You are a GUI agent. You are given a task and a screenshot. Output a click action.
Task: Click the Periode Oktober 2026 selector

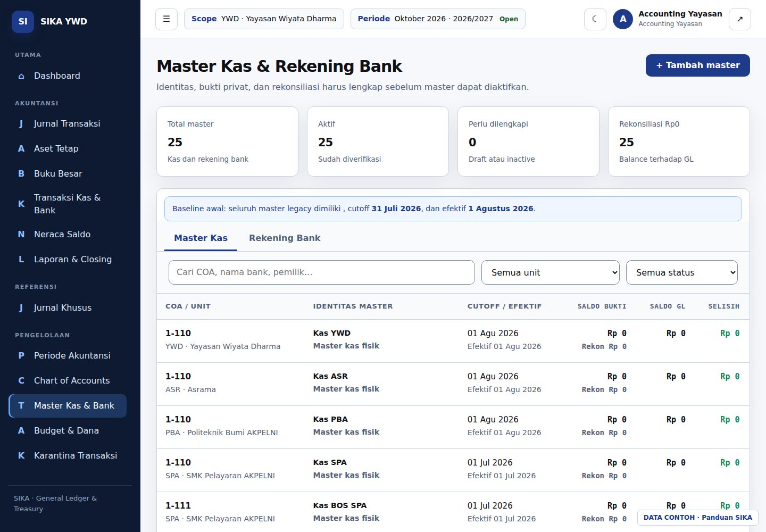(x=438, y=19)
